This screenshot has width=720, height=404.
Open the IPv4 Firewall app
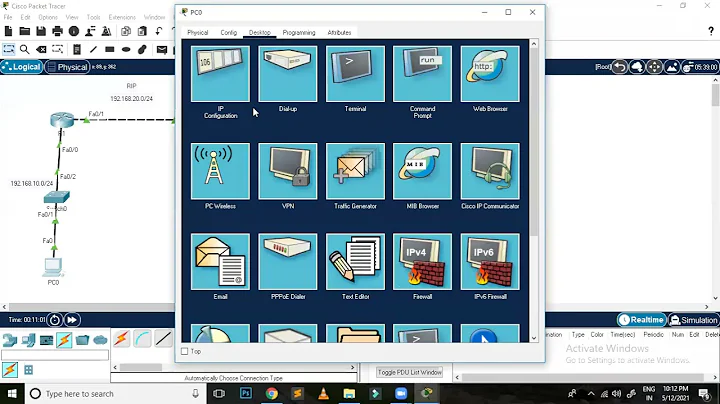coord(422,261)
